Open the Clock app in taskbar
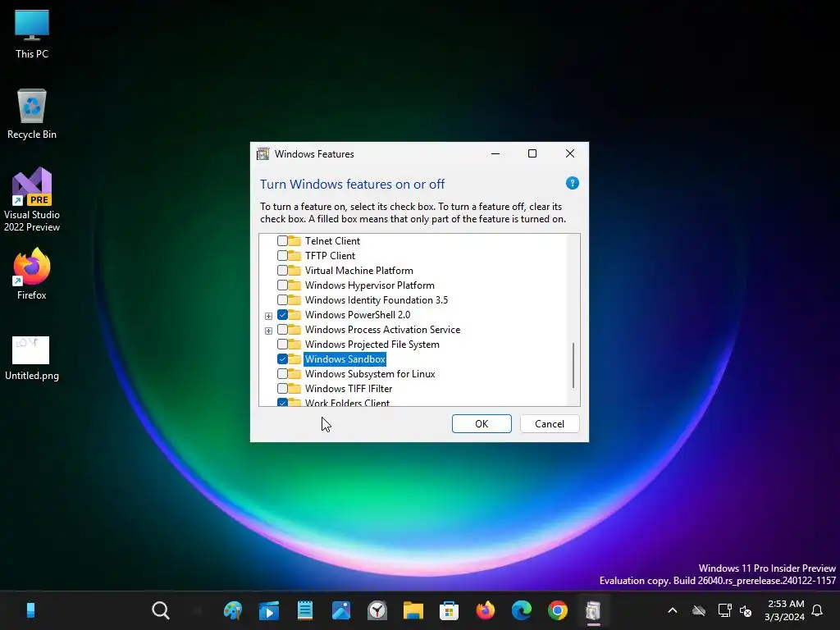 [x=377, y=610]
